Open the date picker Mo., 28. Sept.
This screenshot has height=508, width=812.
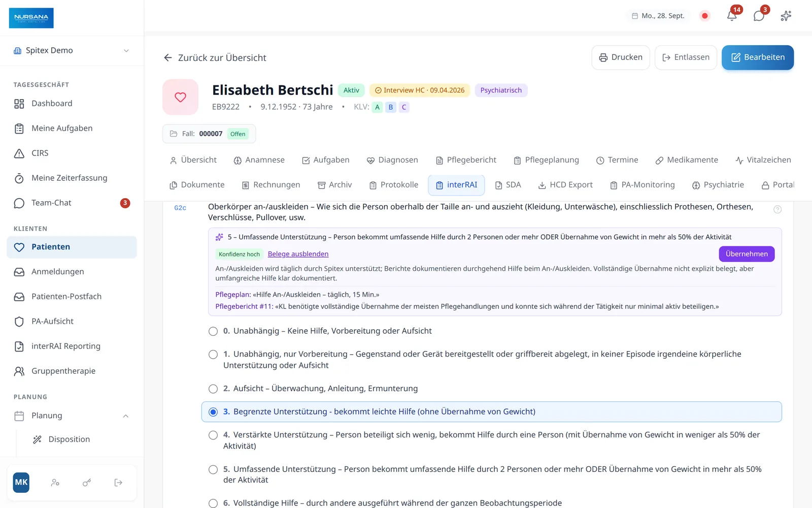(x=658, y=16)
